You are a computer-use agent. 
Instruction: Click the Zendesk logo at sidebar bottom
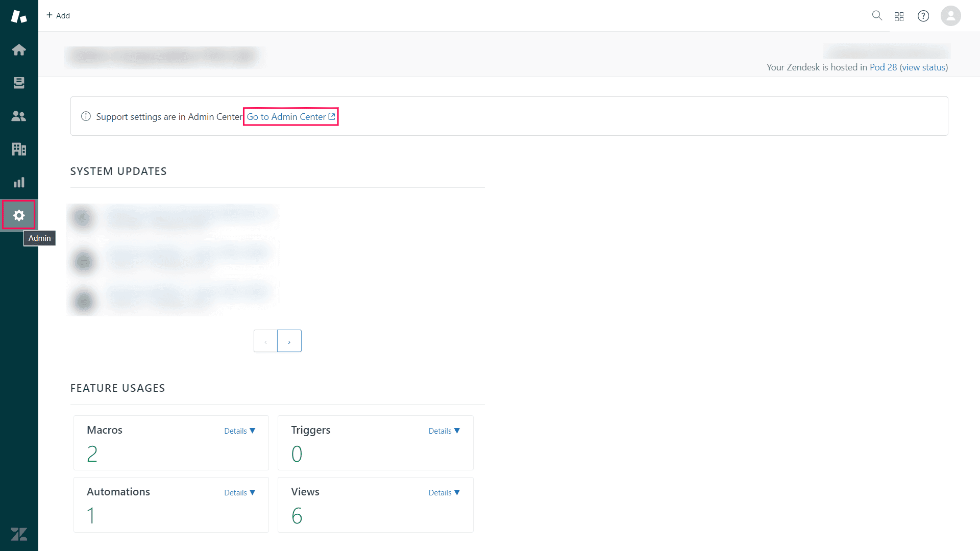click(19, 534)
